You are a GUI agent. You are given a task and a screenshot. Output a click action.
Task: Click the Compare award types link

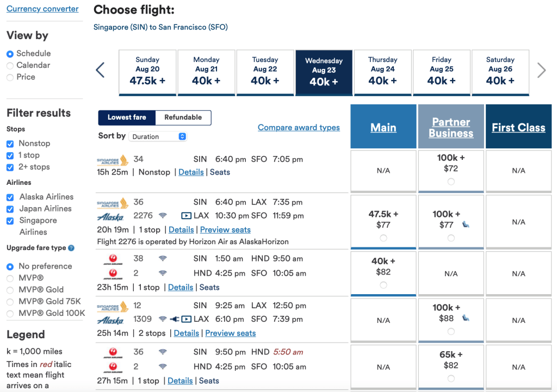coord(298,127)
